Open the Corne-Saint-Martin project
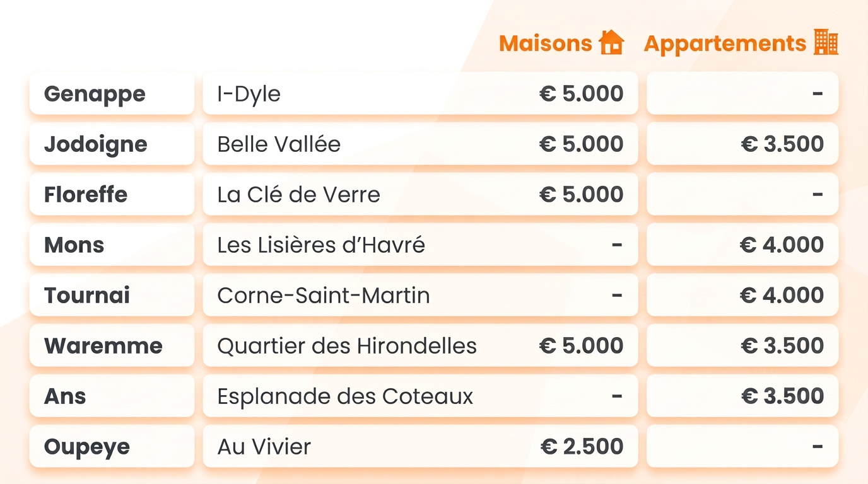The height and width of the screenshot is (484, 868). (x=324, y=295)
